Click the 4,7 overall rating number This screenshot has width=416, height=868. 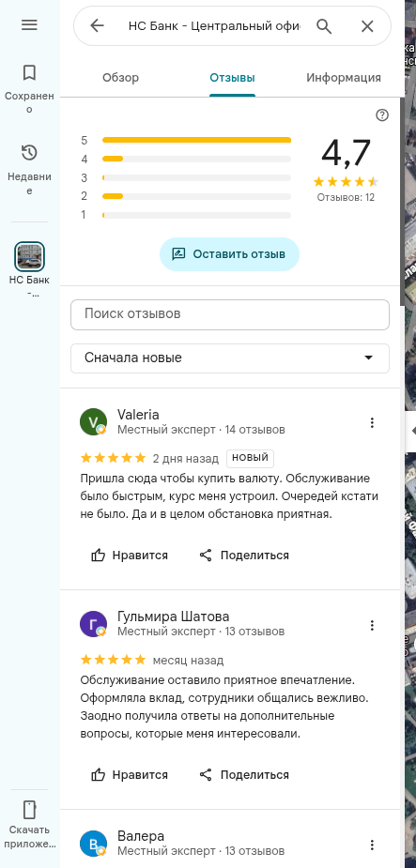point(346,153)
